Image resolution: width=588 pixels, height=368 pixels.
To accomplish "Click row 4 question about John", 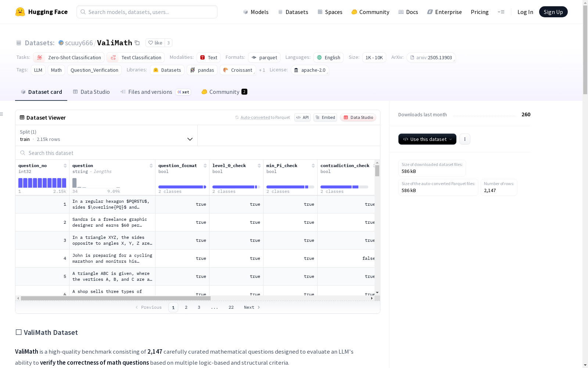I will pyautogui.click(x=112, y=258).
